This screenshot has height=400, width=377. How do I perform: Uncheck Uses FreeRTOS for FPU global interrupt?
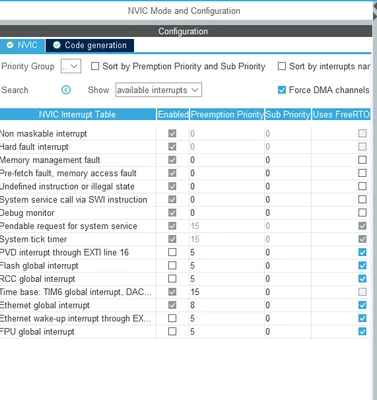362,332
